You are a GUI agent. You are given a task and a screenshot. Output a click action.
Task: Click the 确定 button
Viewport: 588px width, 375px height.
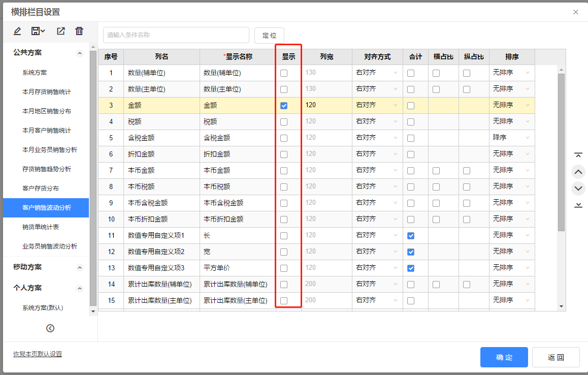504,357
